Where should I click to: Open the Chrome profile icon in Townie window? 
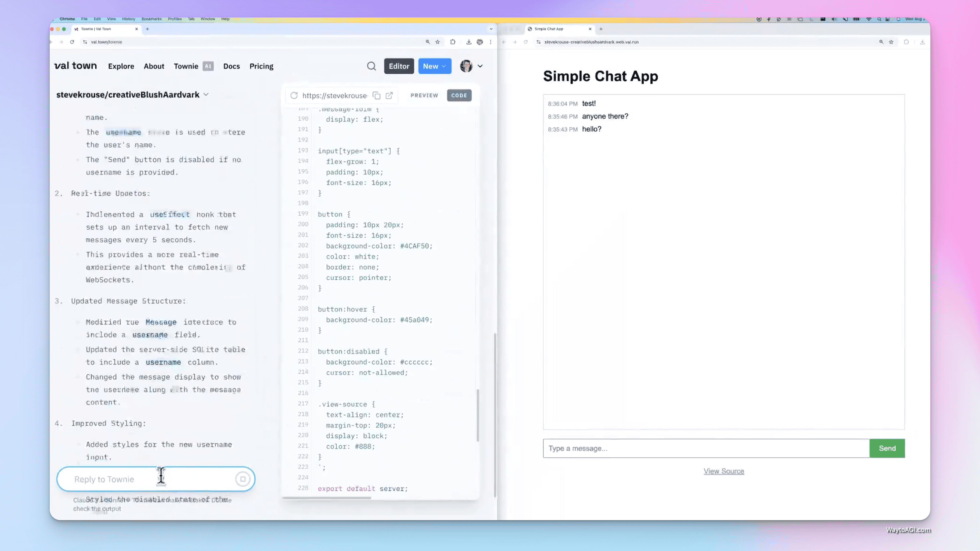click(x=480, y=42)
